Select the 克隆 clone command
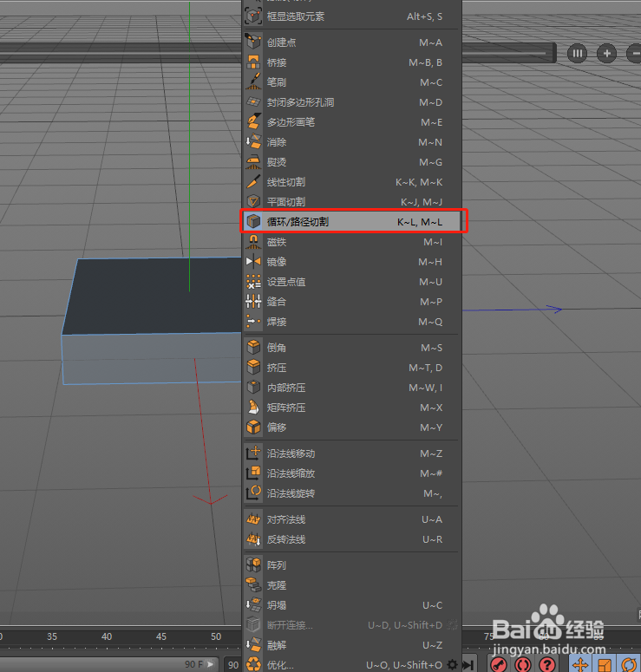Viewport: 641px width, 672px height. pyautogui.click(x=351, y=585)
